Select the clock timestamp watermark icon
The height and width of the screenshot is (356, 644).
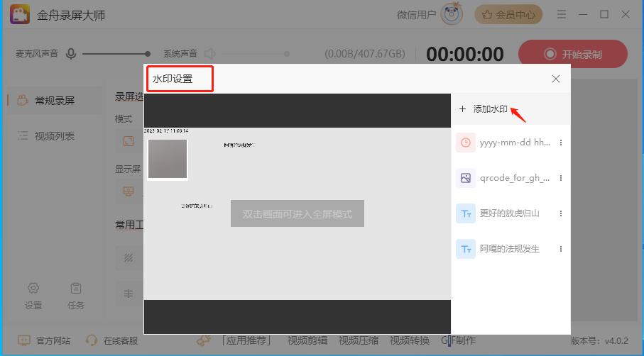coord(466,143)
